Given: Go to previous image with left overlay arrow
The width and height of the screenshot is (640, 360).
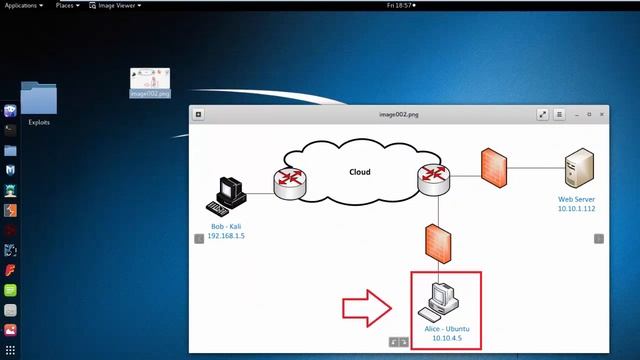Looking at the screenshot, I should tap(199, 239).
